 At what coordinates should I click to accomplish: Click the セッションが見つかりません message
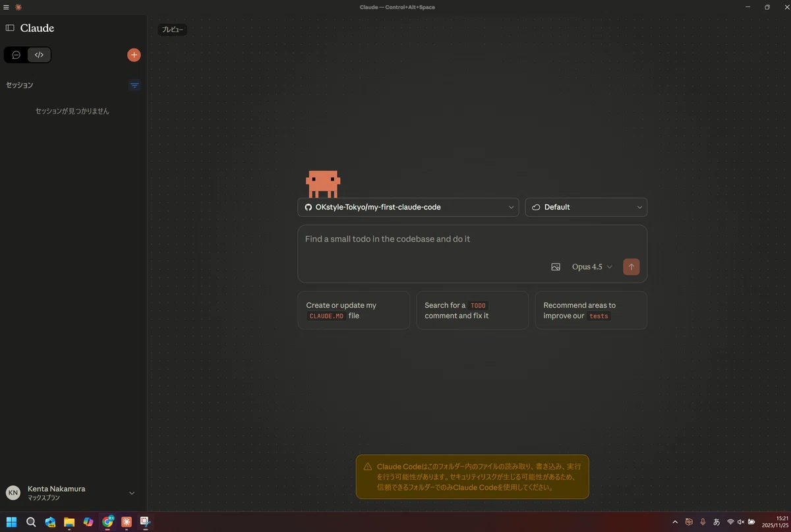pyautogui.click(x=73, y=111)
